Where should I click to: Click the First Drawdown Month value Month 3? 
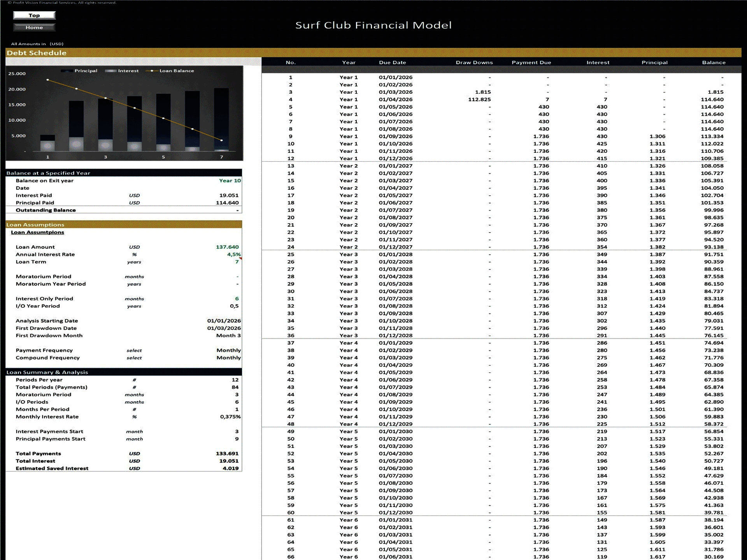[228, 336]
